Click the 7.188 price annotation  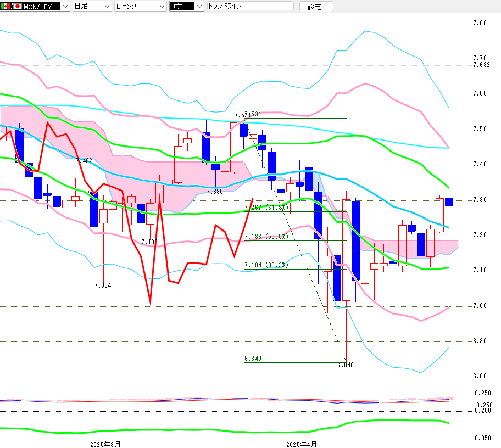tap(149, 242)
